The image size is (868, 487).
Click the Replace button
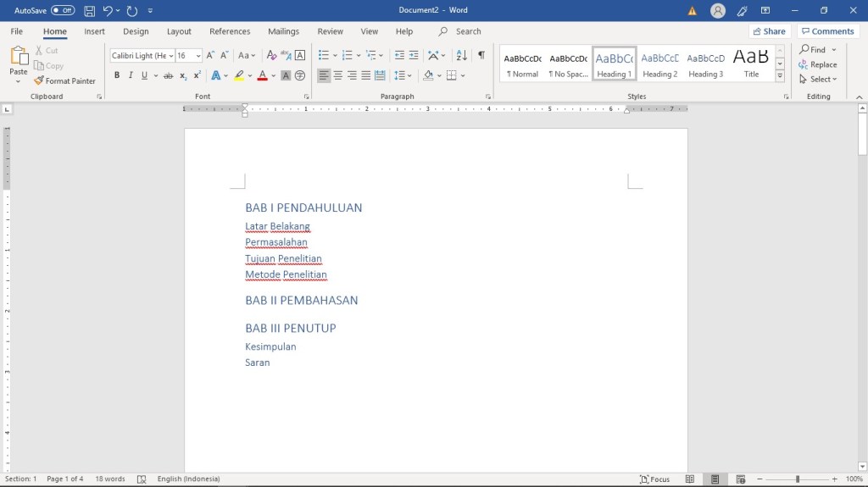pyautogui.click(x=817, y=64)
